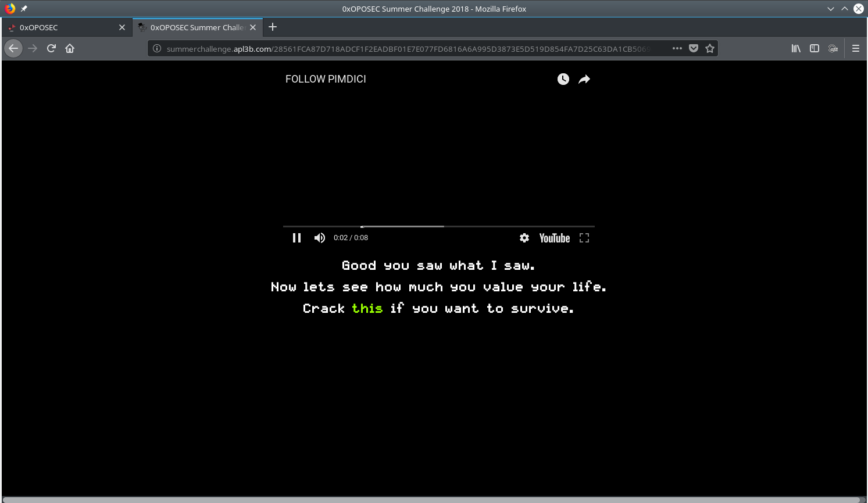Click the YouTube logo in player
The width and height of the screenshot is (868, 503).
pos(554,238)
